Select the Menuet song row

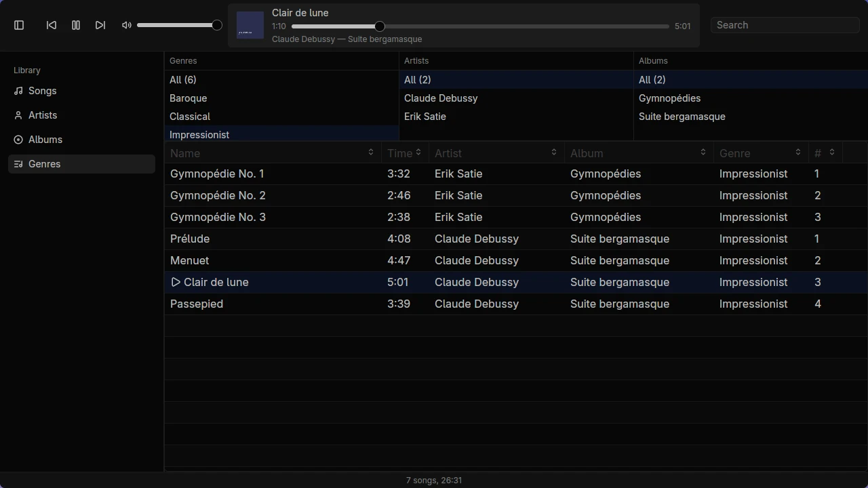pos(516,261)
